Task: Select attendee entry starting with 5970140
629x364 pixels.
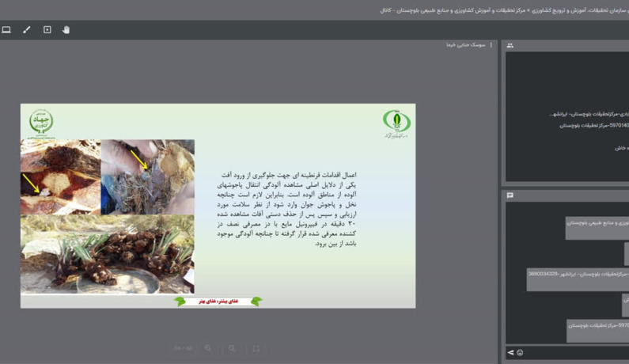Action: click(594, 126)
